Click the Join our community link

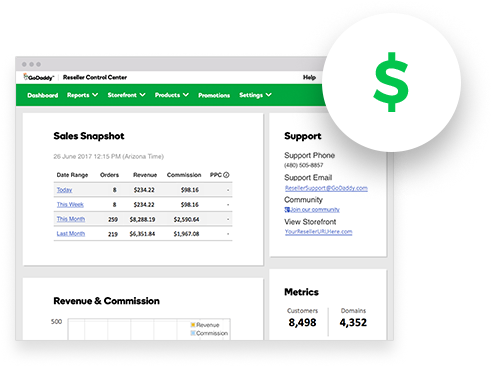click(x=315, y=210)
